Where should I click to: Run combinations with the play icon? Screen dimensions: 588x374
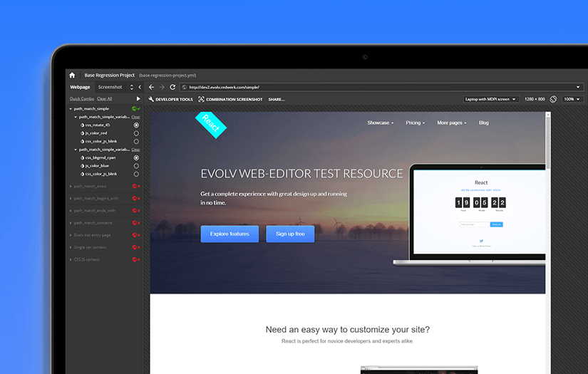(x=138, y=98)
